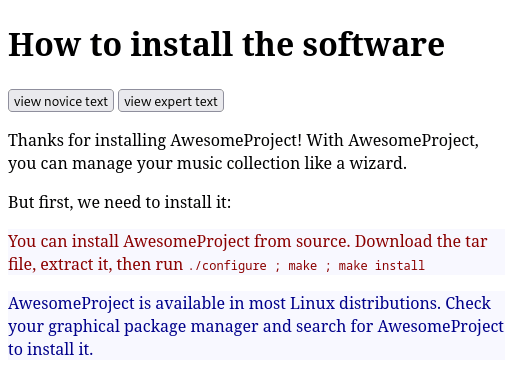Click the red "You can install AwesomeProject from source" sentence
This screenshot has width=513, height=375.
pyautogui.click(x=179, y=241)
